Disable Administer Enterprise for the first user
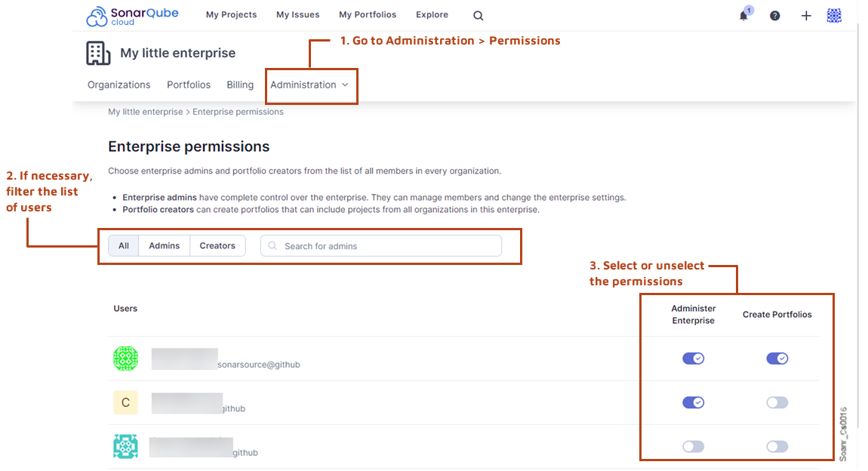This screenshot has height=471, width=868. 693,359
